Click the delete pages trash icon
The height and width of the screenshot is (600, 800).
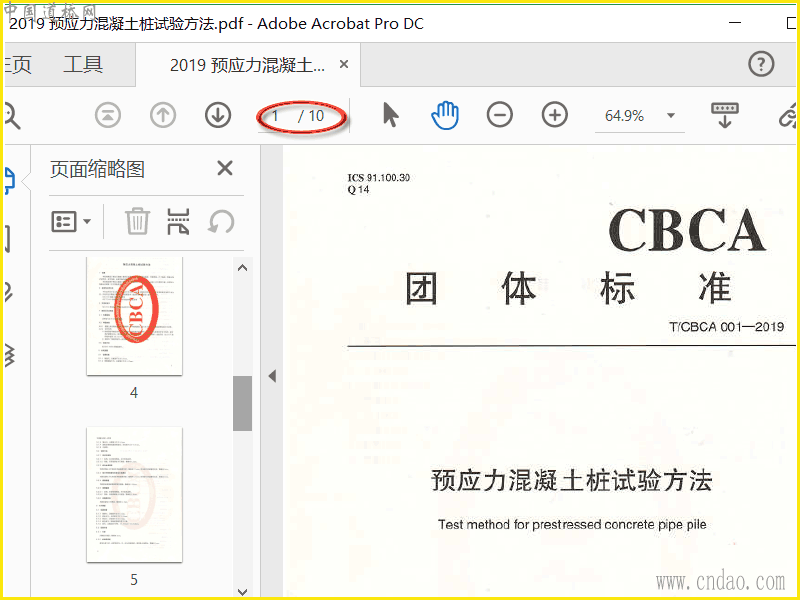[x=137, y=221]
